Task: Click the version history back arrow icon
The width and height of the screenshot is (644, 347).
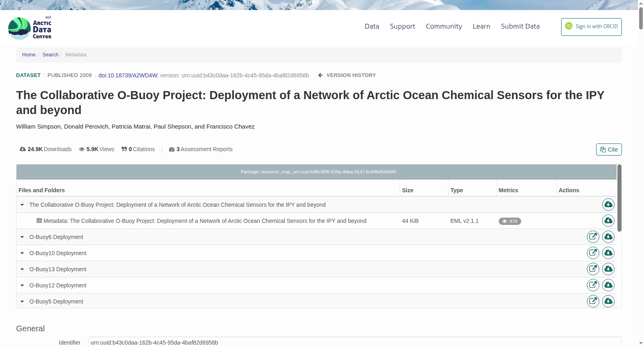Action: coord(320,75)
